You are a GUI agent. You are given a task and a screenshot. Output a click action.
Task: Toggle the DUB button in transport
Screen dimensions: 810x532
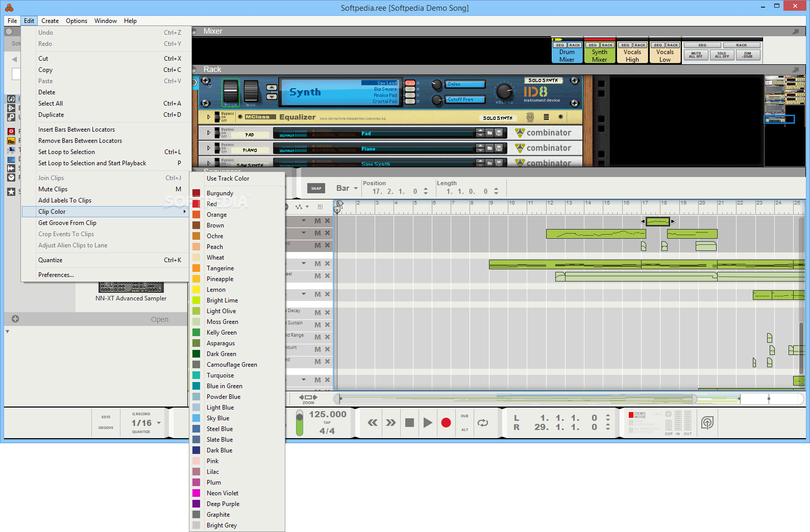tap(464, 416)
